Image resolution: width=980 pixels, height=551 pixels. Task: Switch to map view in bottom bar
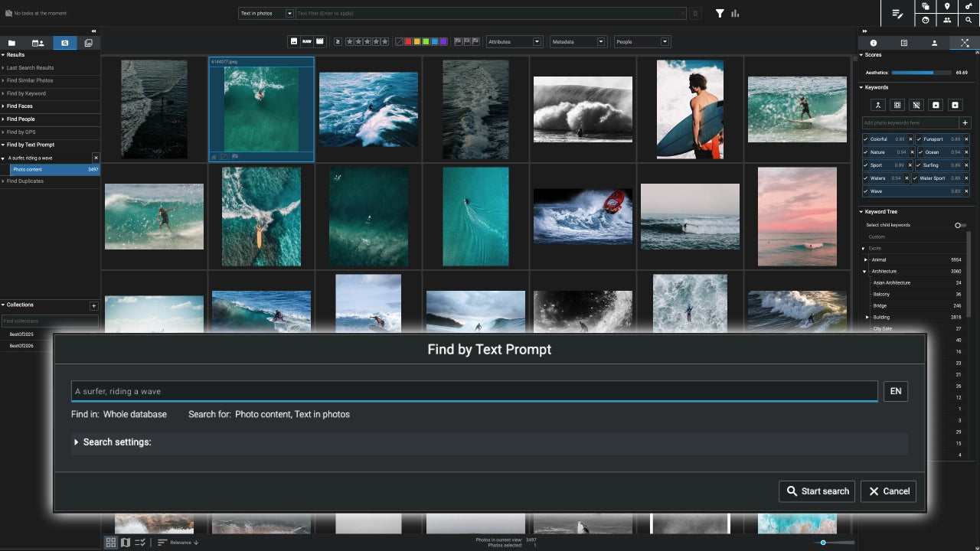click(126, 543)
